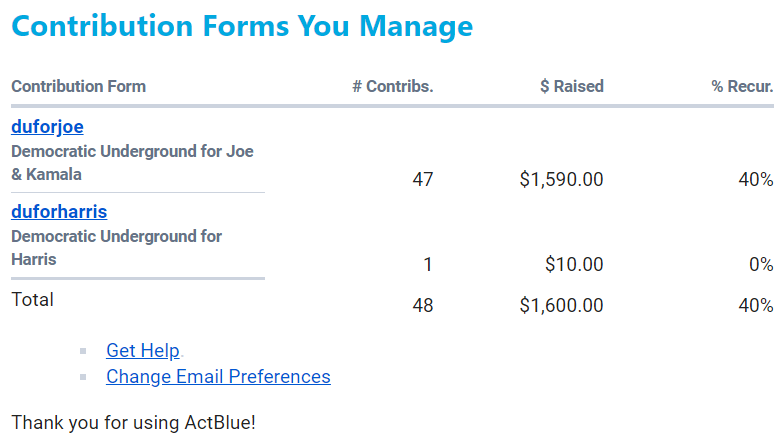Click Democratic Underground for Harris description
This screenshot has width=781, height=441.
tap(116, 248)
